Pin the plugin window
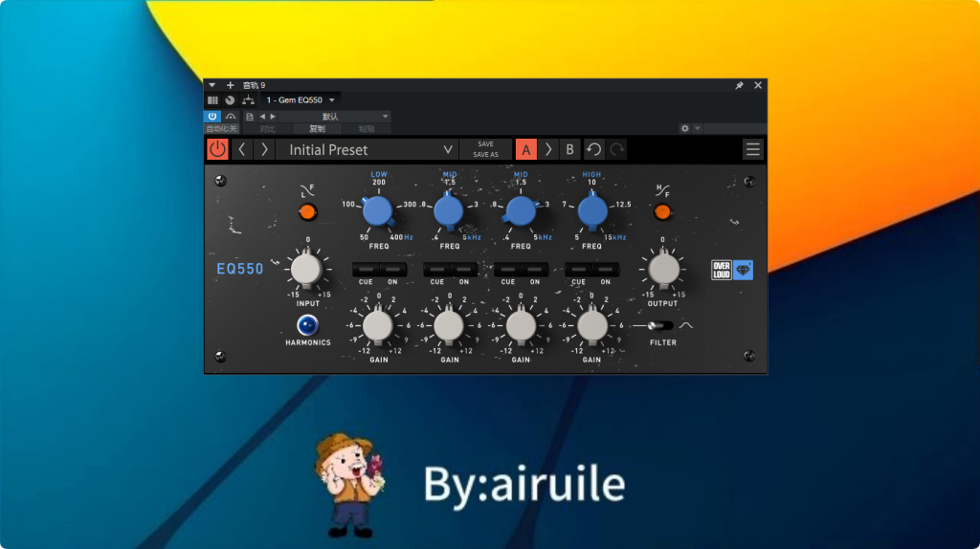The width and height of the screenshot is (980, 549). click(740, 85)
